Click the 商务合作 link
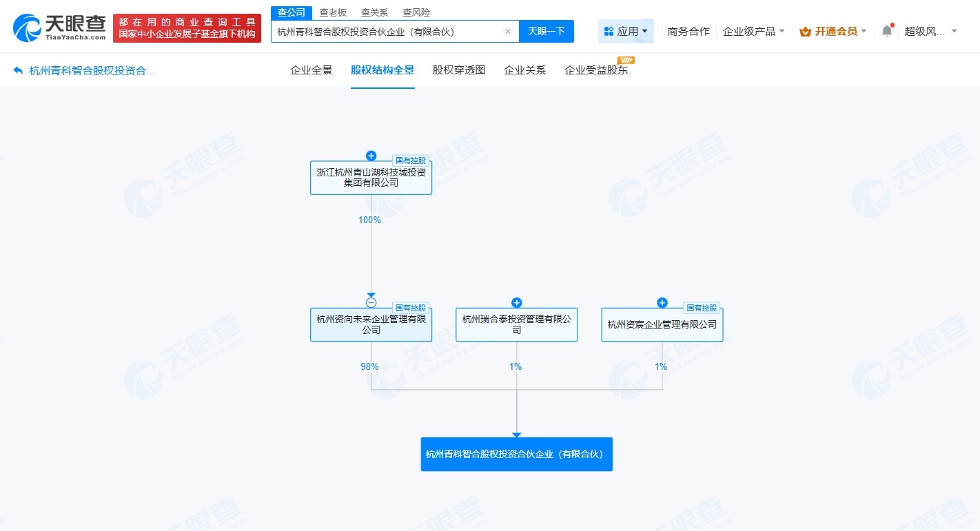This screenshot has height=531, width=980. (688, 31)
